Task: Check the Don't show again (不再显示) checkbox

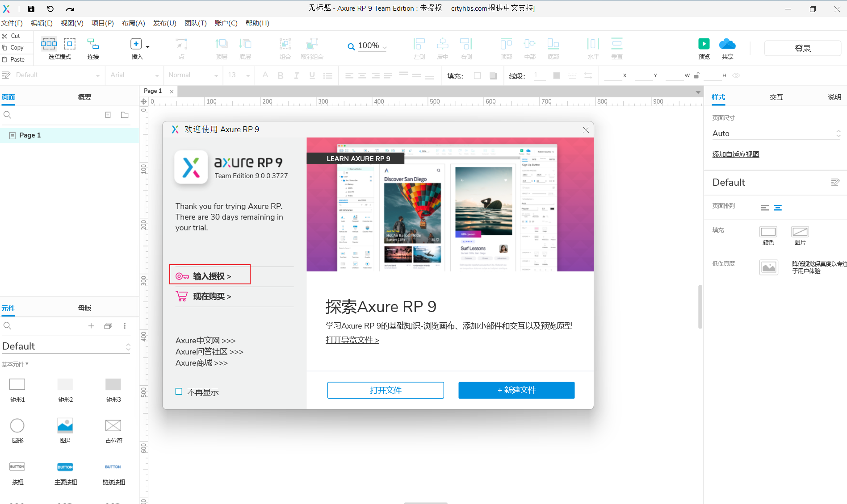Action: (179, 392)
